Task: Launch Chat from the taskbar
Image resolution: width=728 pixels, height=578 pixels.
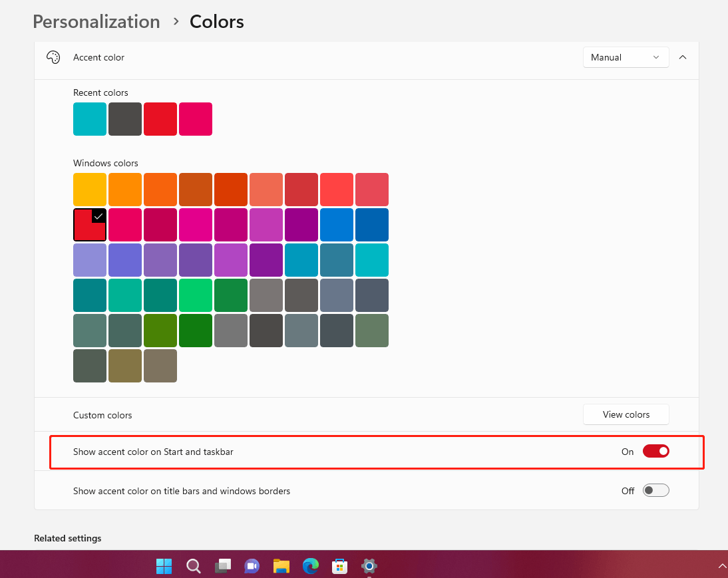Action: (252, 566)
